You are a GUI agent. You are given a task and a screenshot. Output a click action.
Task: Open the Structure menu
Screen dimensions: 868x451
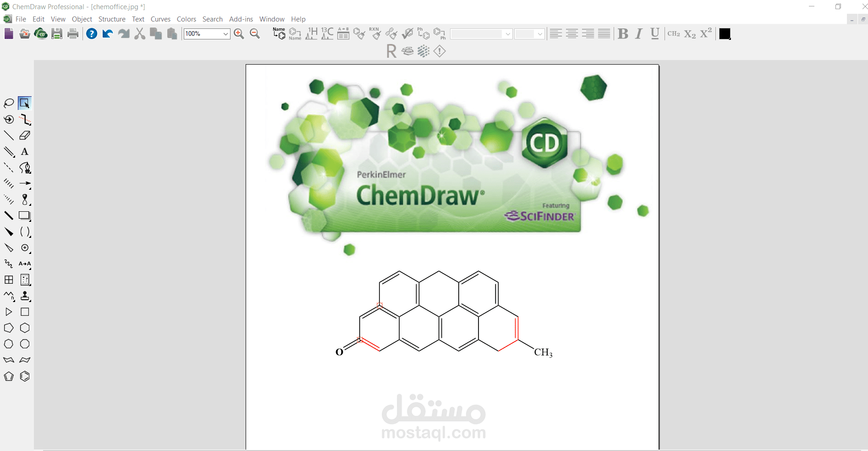112,19
